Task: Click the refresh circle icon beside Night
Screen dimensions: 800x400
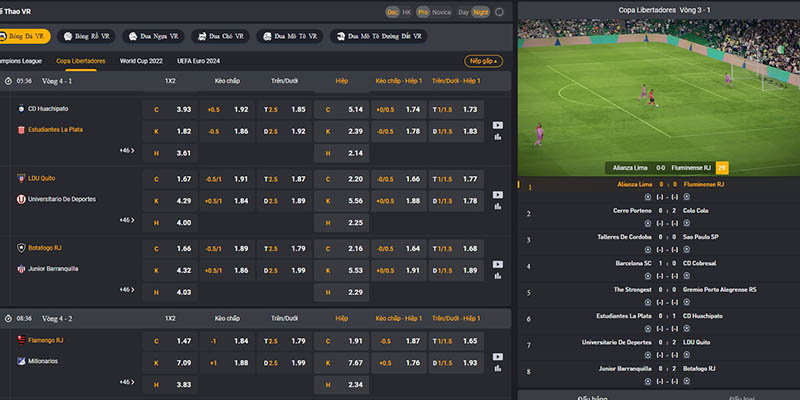Action: coord(500,12)
